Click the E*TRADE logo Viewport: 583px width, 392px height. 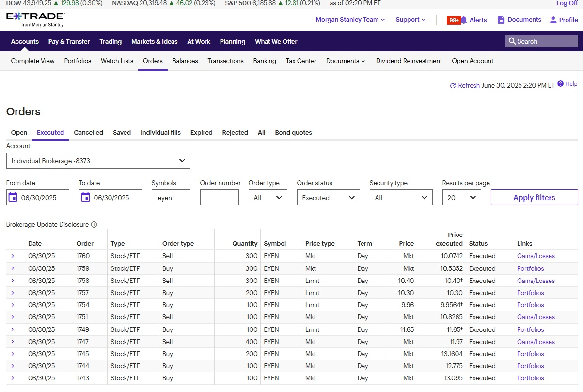point(35,19)
